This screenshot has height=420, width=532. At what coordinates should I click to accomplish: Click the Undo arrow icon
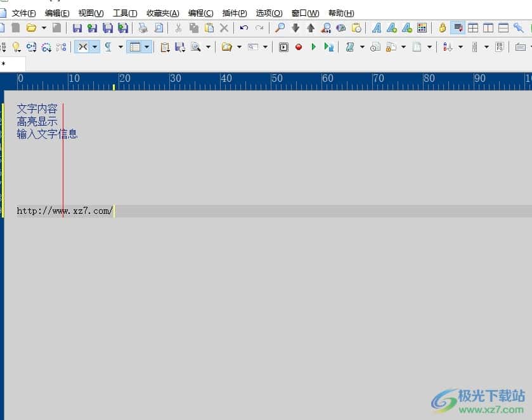tap(244, 28)
